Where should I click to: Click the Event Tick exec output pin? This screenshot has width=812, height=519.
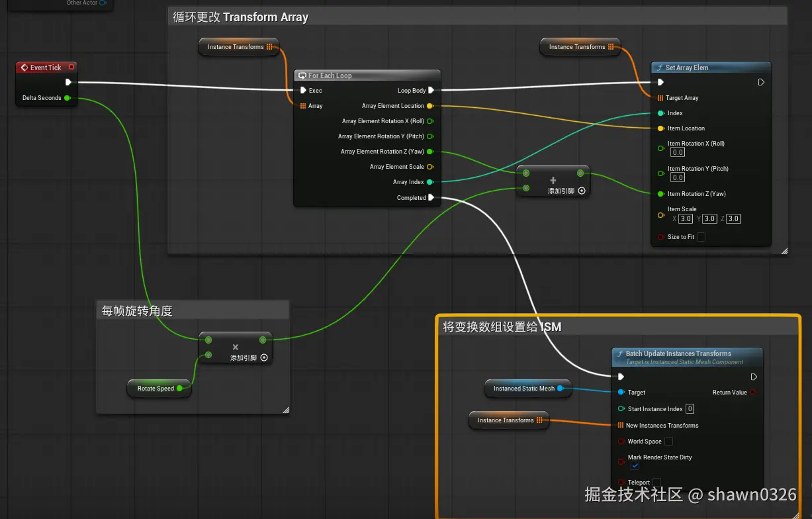tap(68, 83)
